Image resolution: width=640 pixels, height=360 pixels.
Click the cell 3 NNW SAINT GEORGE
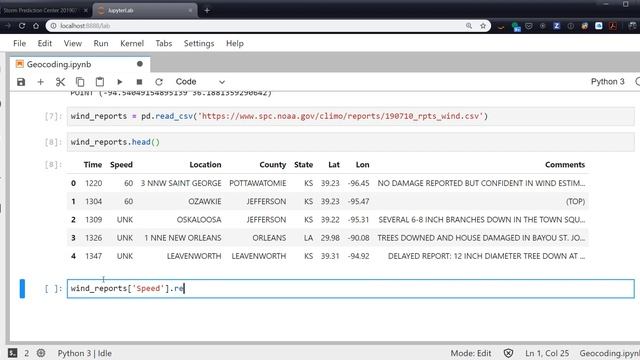click(181, 183)
